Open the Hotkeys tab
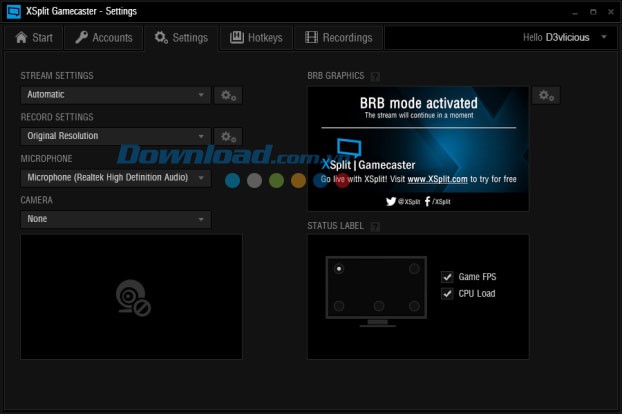Screen dimensions: 622x414 click(x=256, y=38)
